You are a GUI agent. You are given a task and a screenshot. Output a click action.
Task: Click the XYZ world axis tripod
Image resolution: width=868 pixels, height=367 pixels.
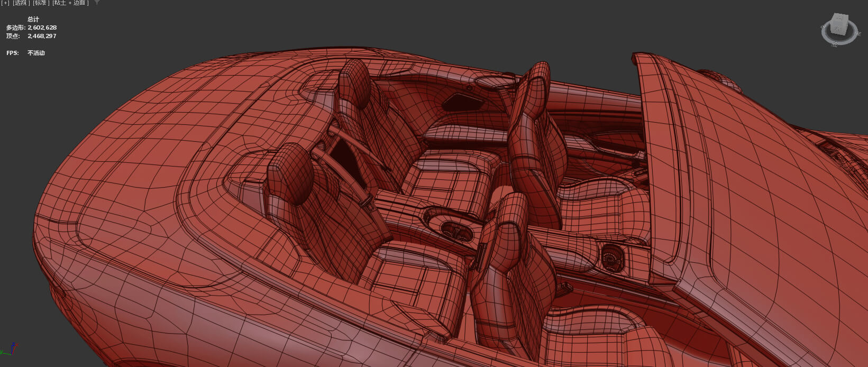[x=9, y=348]
